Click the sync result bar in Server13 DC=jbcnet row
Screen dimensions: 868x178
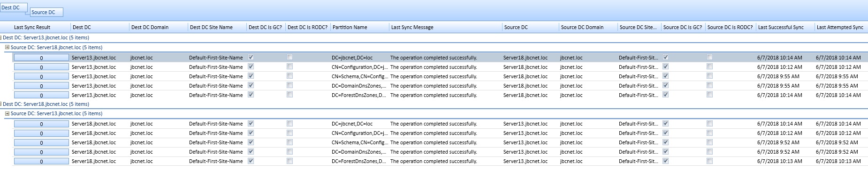(41, 58)
